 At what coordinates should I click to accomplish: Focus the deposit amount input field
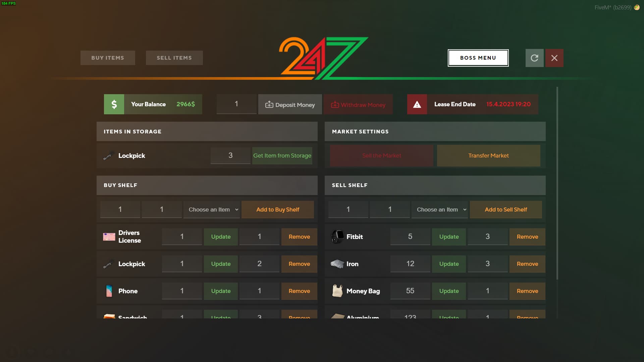point(236,104)
